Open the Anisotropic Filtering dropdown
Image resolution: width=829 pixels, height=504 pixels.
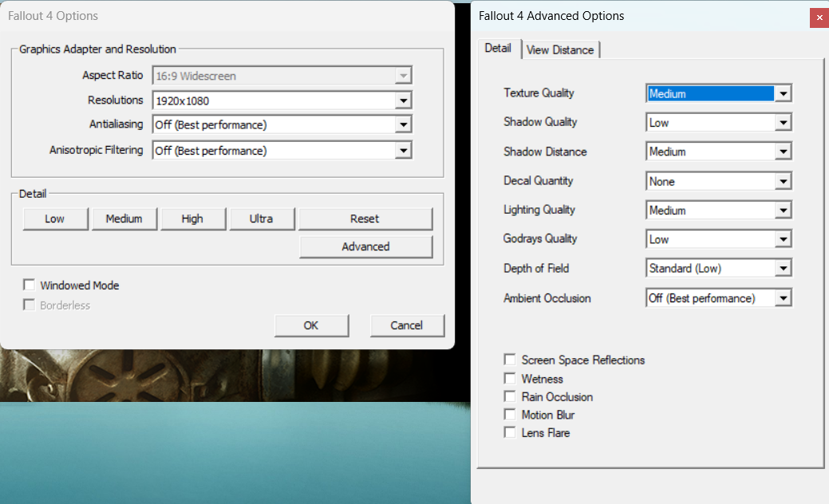[282, 151]
